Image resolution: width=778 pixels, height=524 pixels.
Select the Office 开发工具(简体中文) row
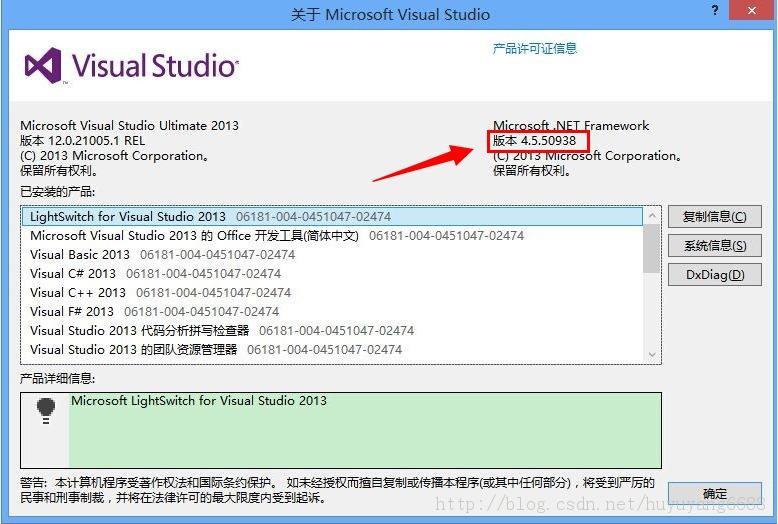coord(332,236)
